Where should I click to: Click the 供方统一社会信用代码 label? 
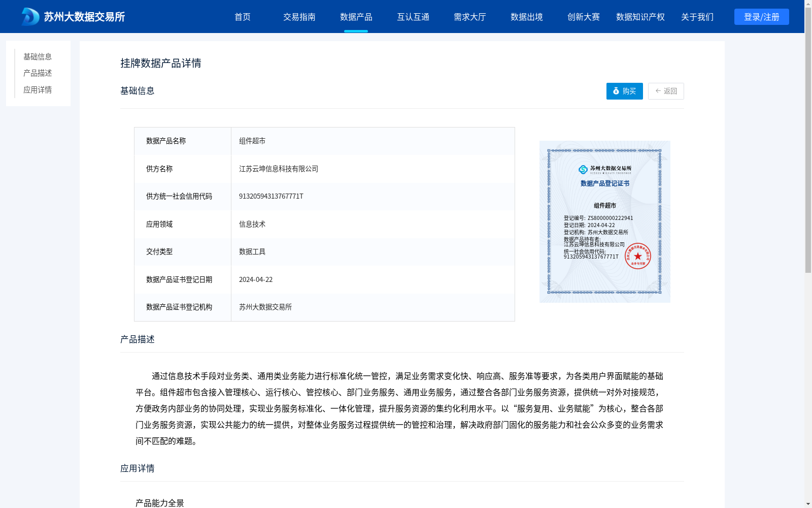click(179, 196)
